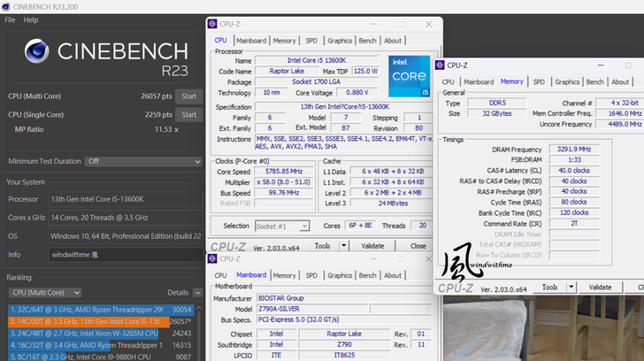Open the Minimum Test Duration dropdown
Image resolution: width=644 pixels, height=361 pixels.
tap(143, 161)
